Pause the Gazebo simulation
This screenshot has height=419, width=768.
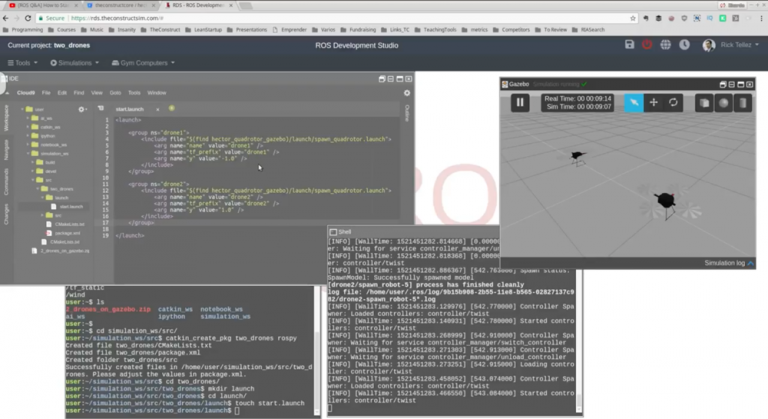tap(520, 103)
